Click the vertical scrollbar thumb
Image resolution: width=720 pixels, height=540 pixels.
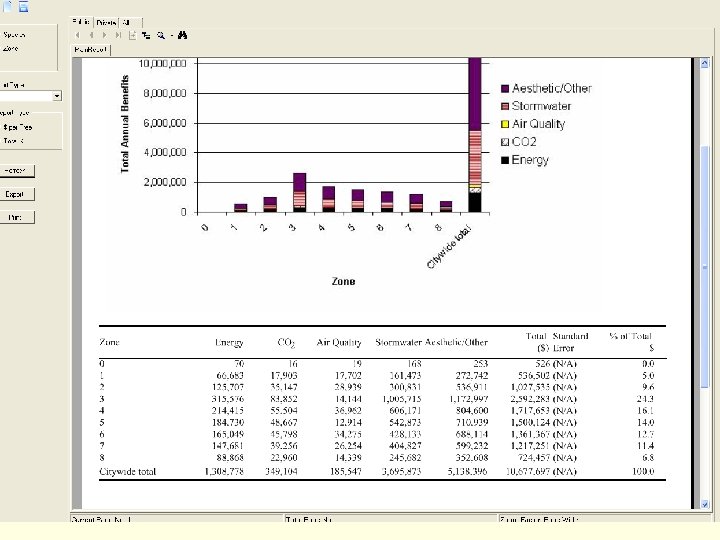tap(705, 267)
